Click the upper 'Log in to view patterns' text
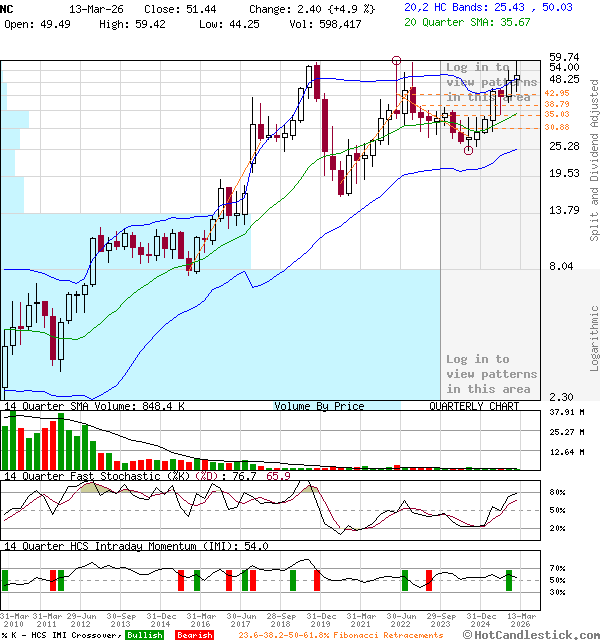This screenshot has width=600, height=640. (491, 82)
